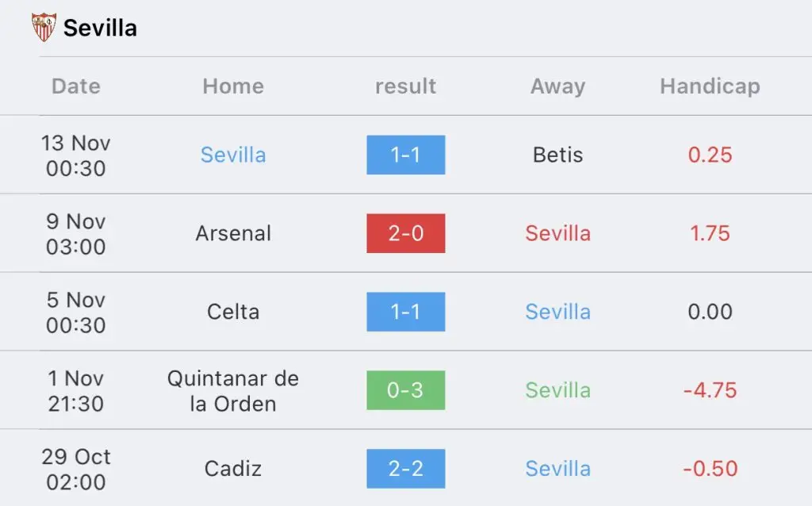Viewport: 812px width, 506px height.
Task: Select Celta home team name
Action: click(233, 312)
